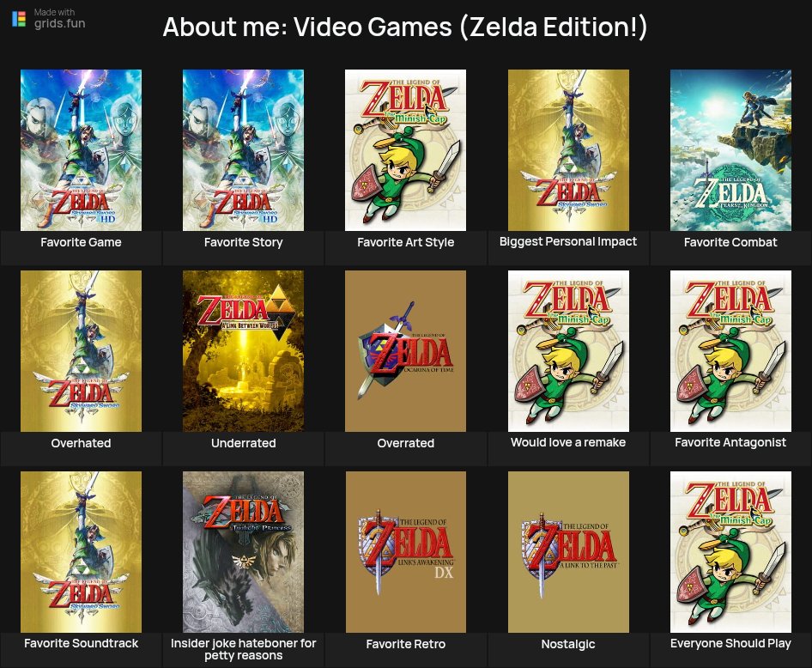Select the Overrated Ocarina of Time cover
812x668 pixels.
point(405,351)
